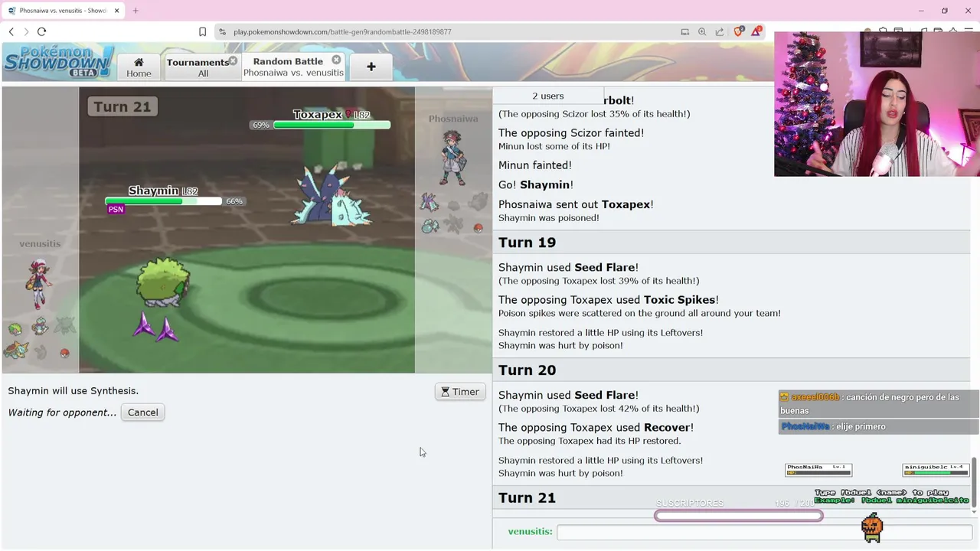Go forward in browser history
Viewport: 980px width, 551px height.
[x=26, y=31]
